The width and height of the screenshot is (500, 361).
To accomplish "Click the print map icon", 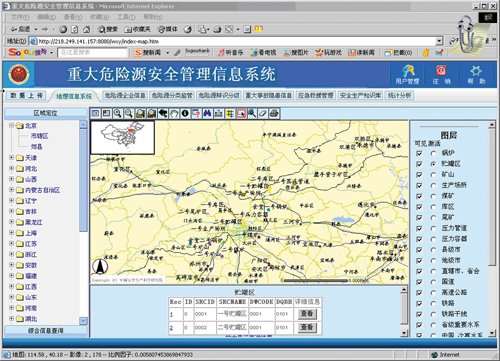I will click(274, 114).
